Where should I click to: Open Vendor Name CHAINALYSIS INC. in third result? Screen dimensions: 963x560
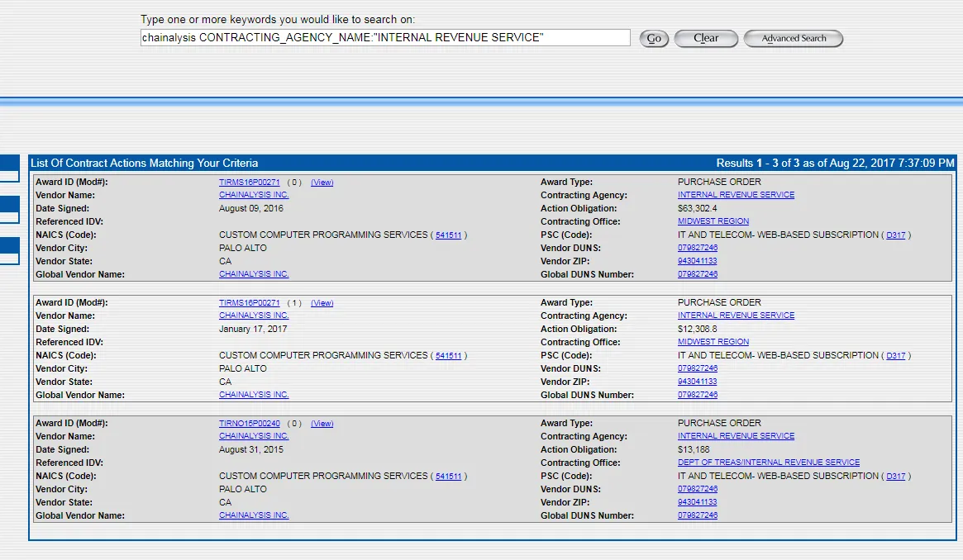point(254,436)
